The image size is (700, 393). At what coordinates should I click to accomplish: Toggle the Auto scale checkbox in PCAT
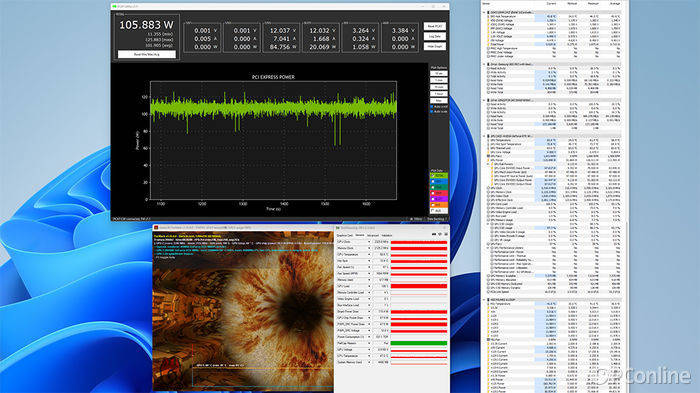tap(432, 111)
